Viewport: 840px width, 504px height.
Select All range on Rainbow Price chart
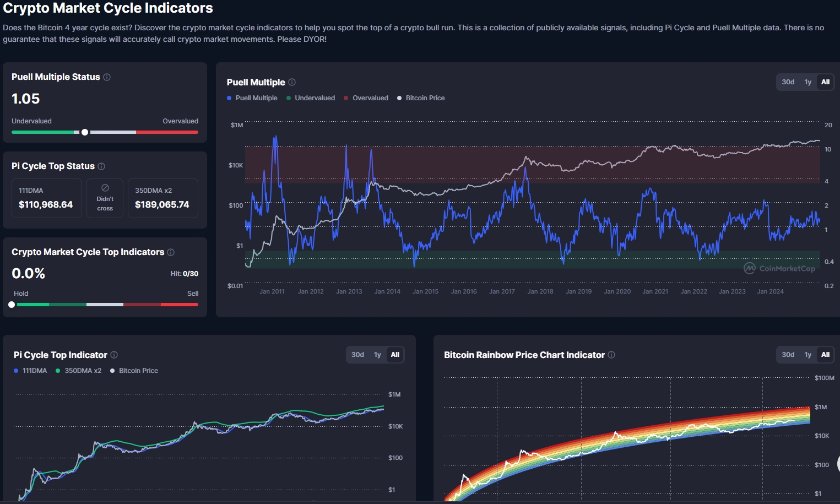(x=825, y=355)
